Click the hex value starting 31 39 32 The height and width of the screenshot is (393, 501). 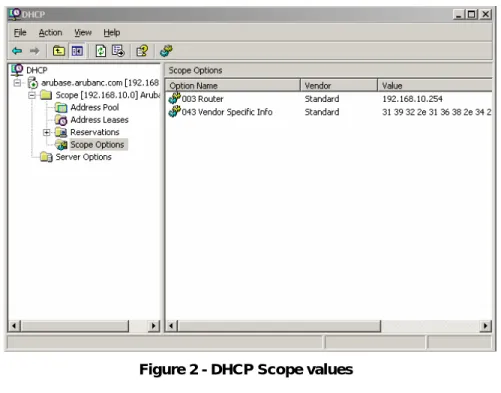click(x=436, y=112)
